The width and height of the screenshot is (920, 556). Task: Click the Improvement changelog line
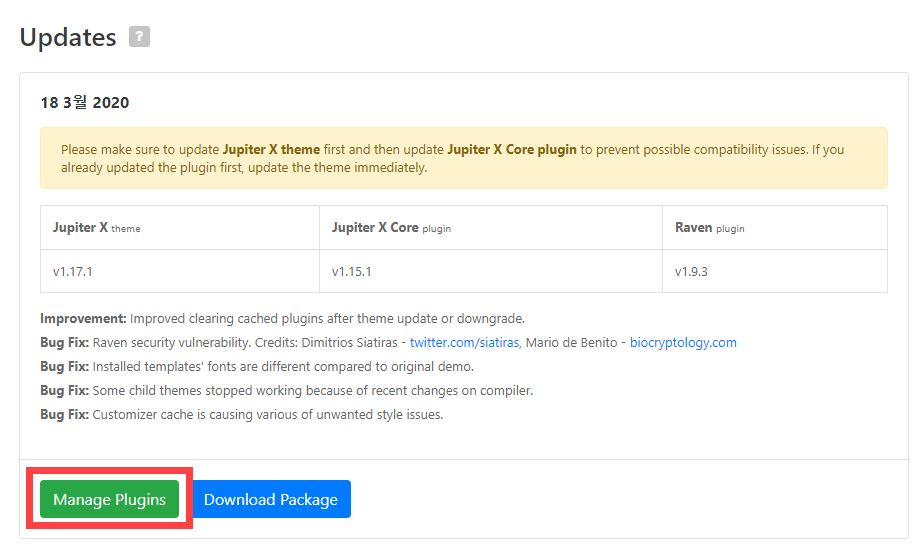282,318
